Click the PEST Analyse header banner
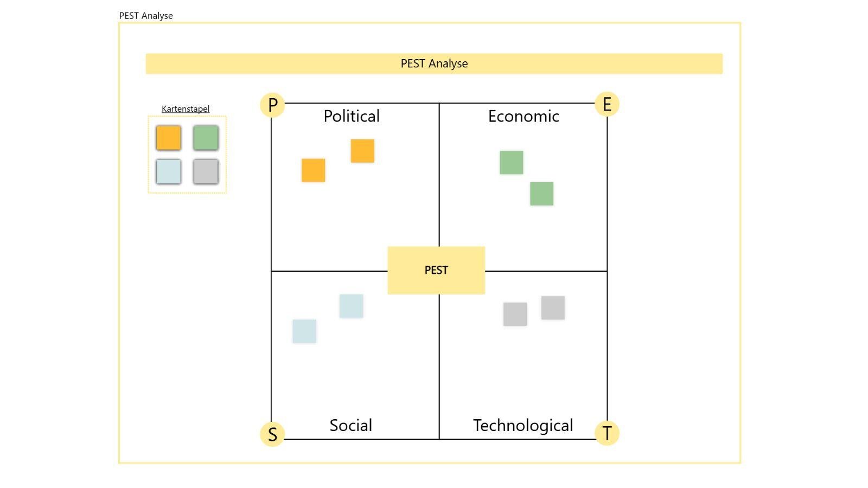Image resolution: width=868 pixels, height=488 pixels. [434, 63]
